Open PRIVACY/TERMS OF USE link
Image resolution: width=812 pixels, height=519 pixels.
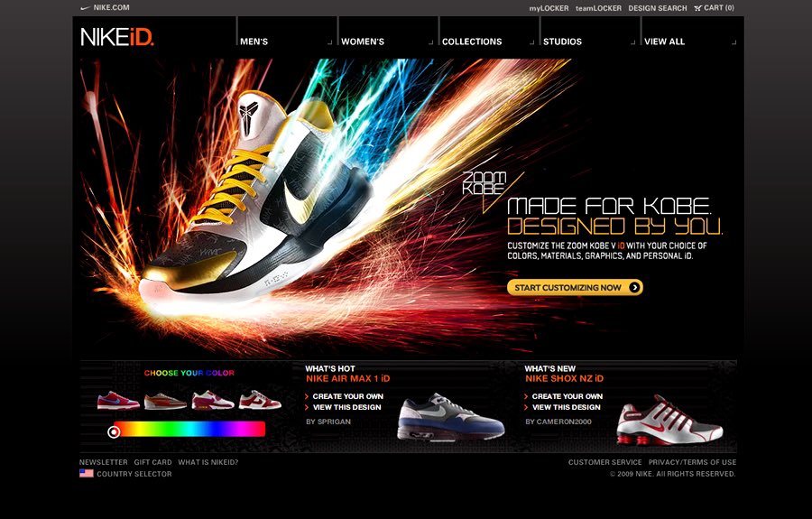(x=692, y=462)
